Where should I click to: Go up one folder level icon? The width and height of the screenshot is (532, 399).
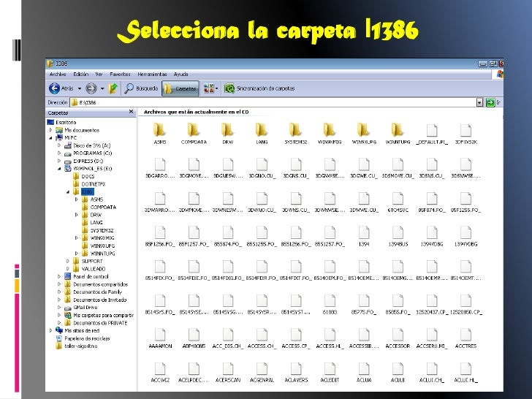(x=113, y=88)
